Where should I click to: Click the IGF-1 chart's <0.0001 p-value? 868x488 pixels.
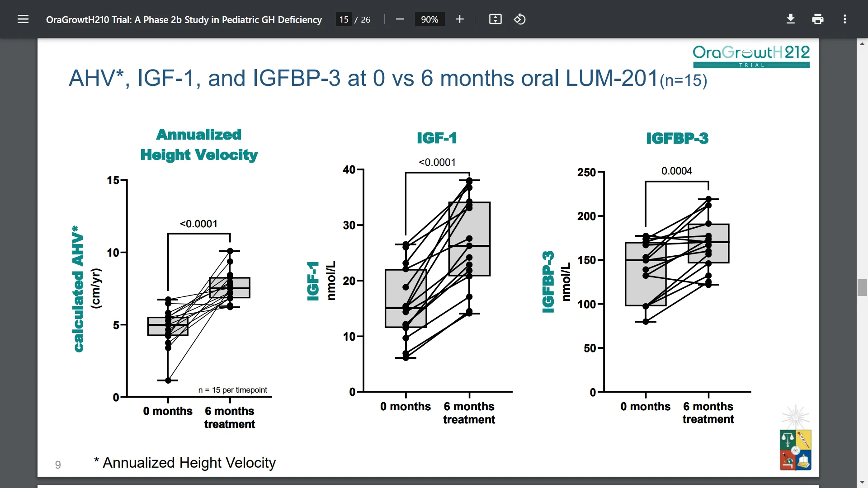pyautogui.click(x=437, y=162)
